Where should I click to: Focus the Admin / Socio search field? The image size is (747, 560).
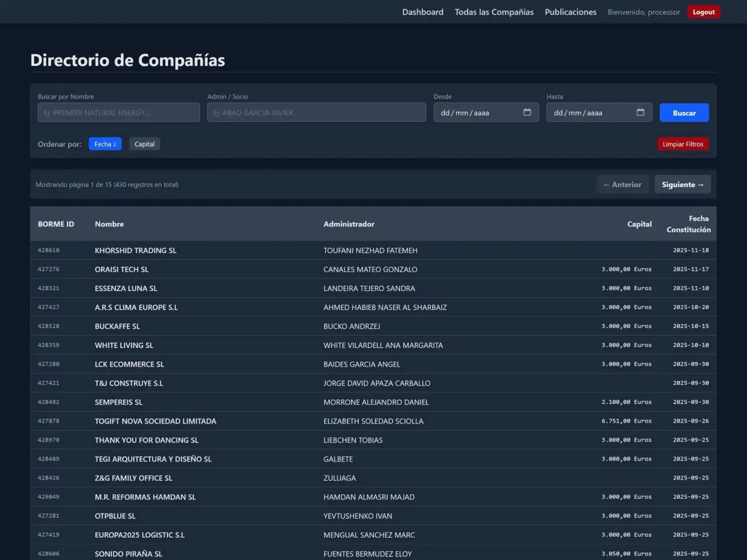click(x=317, y=112)
